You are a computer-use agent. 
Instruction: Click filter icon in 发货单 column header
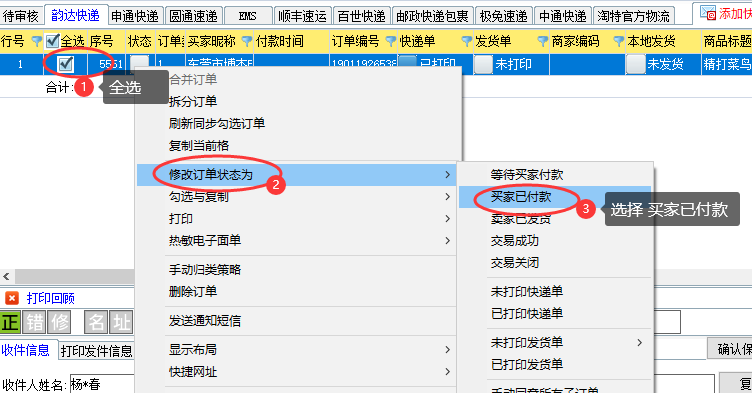click(x=542, y=41)
